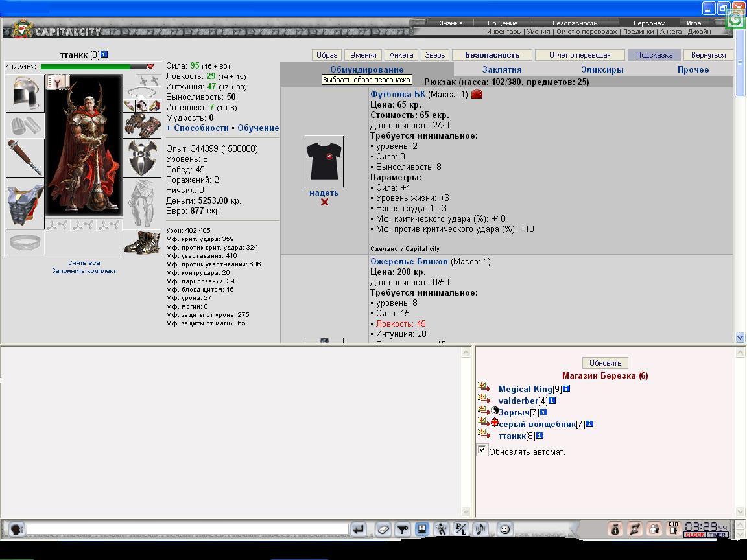This screenshot has width=747, height=560.
Task: Toggle the sound speaker icon
Action: tap(480, 529)
